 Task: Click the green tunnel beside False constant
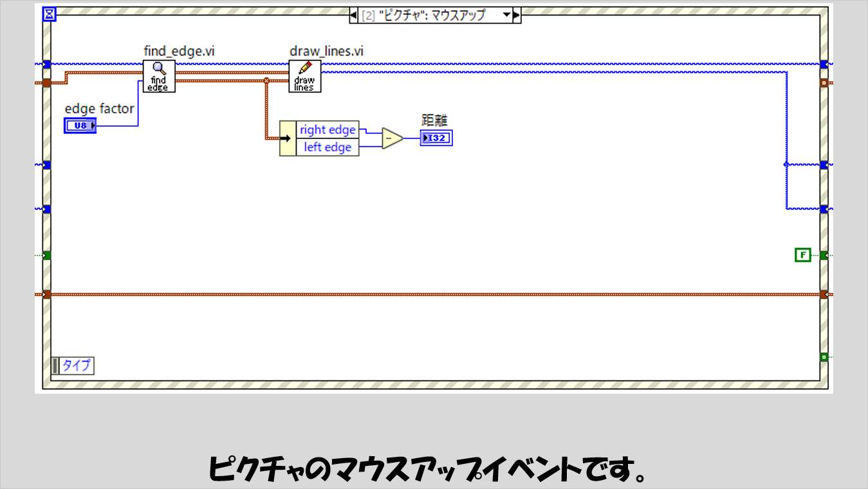pyautogui.click(x=824, y=255)
